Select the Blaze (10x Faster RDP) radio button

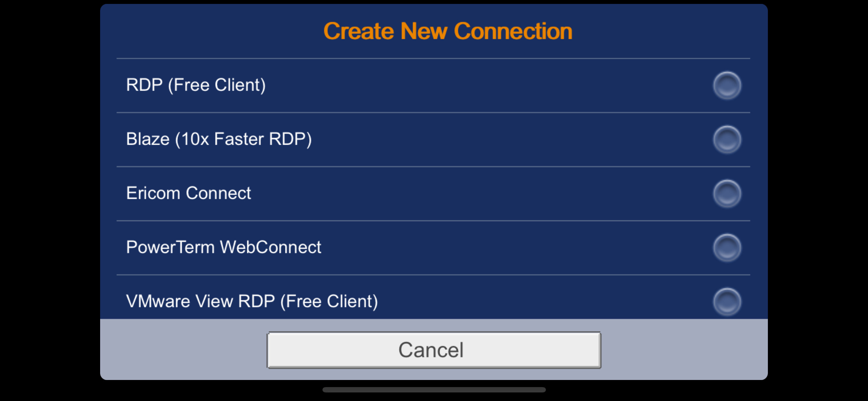click(x=727, y=139)
